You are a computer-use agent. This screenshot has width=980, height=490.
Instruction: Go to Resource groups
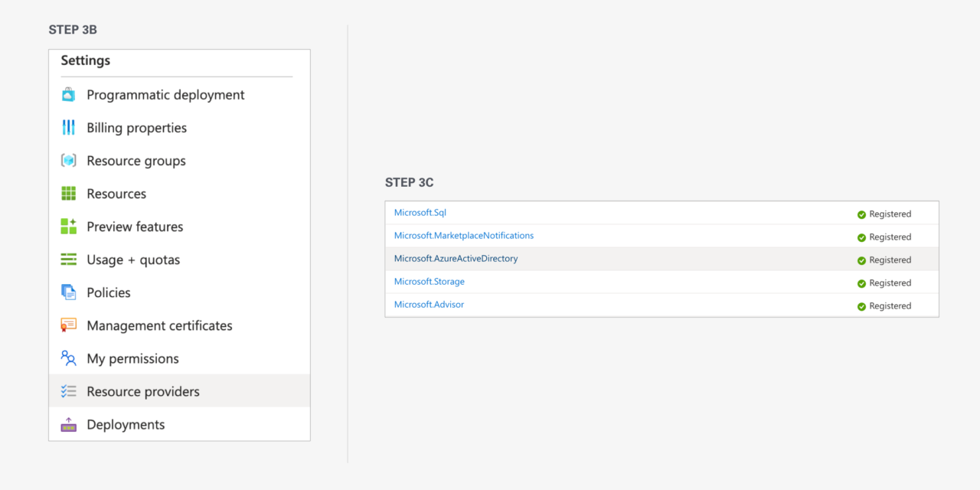point(179,161)
